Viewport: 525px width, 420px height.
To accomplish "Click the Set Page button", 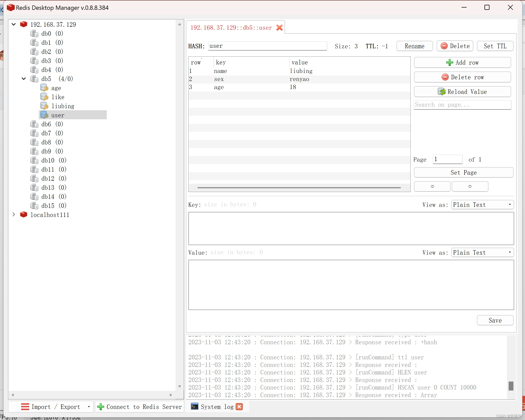I will click(464, 172).
